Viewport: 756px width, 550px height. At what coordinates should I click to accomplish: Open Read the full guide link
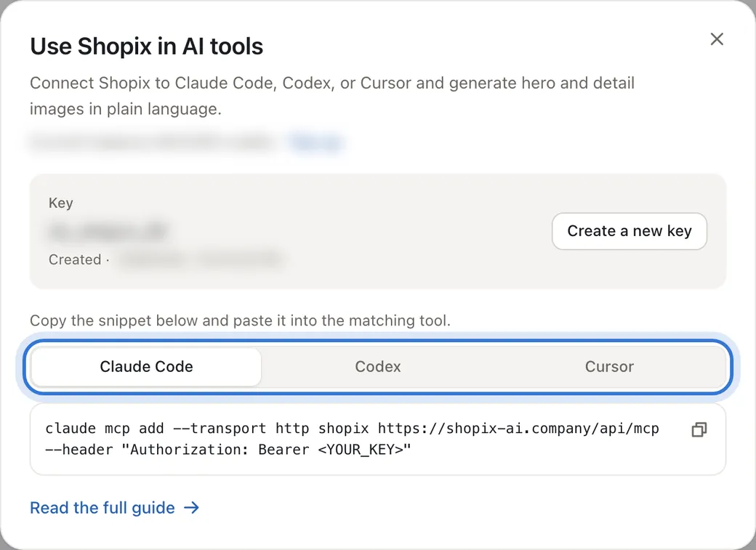[115, 508]
